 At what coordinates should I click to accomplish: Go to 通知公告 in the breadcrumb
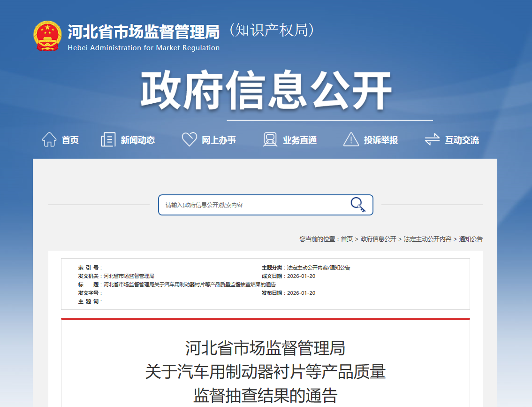[471, 239]
